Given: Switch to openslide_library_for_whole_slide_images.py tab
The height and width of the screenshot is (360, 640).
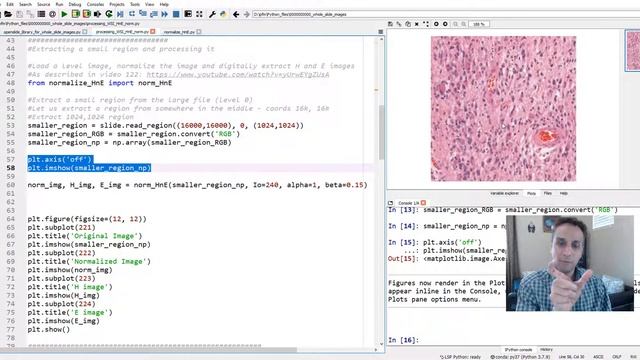Looking at the screenshot, I should pyautogui.click(x=42, y=31).
